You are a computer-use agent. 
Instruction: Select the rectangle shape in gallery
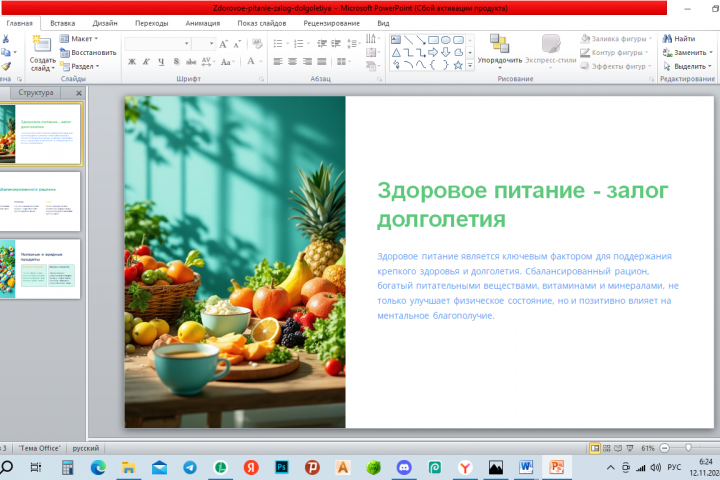click(x=433, y=40)
